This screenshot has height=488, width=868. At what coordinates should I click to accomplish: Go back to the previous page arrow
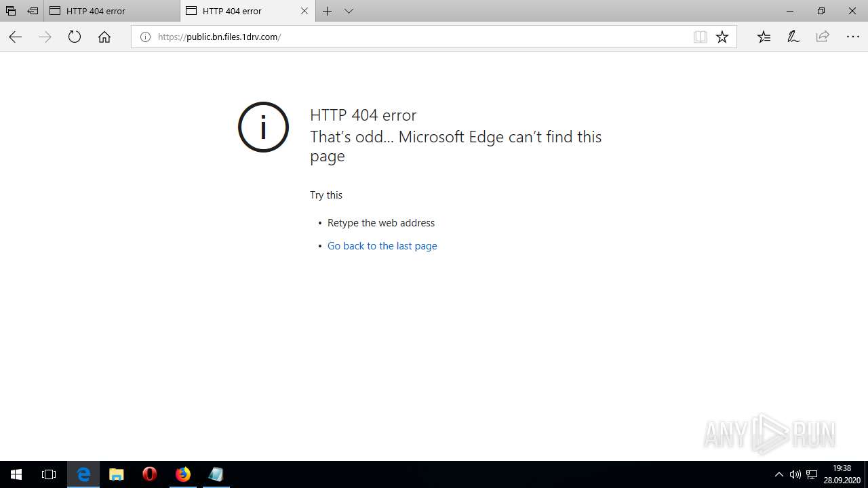15,37
